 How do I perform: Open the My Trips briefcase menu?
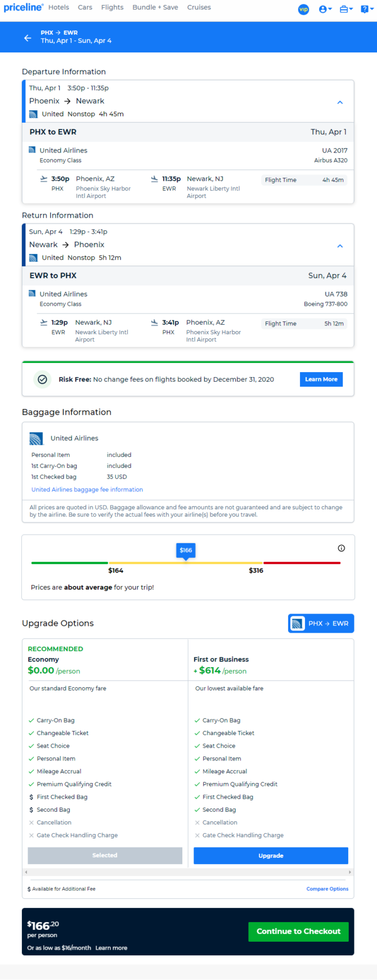point(346,9)
